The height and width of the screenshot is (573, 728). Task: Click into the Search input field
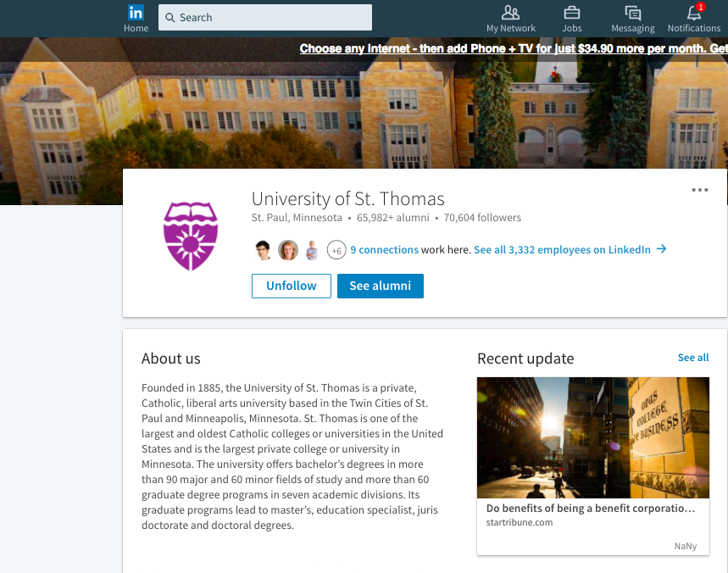point(265,18)
